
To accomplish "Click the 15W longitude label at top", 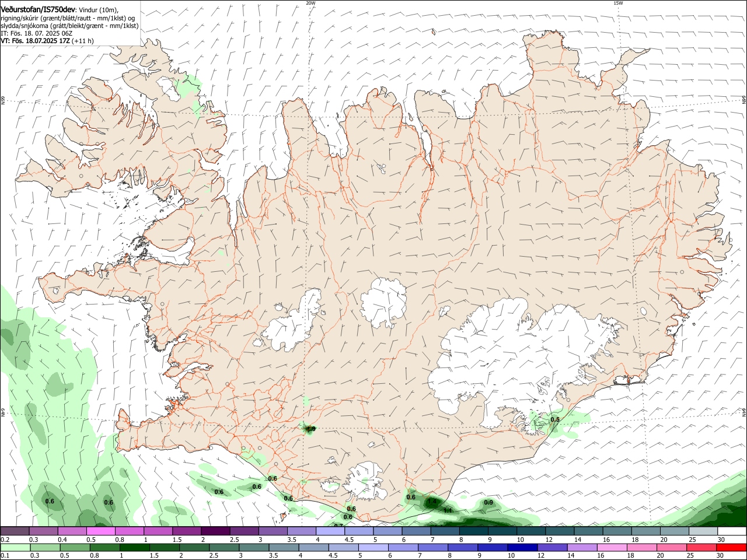I will click(x=618, y=3).
